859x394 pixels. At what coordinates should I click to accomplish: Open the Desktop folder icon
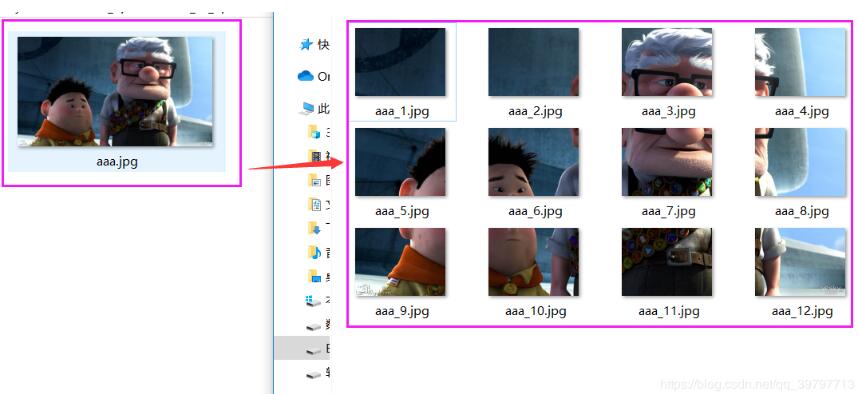click(x=314, y=276)
